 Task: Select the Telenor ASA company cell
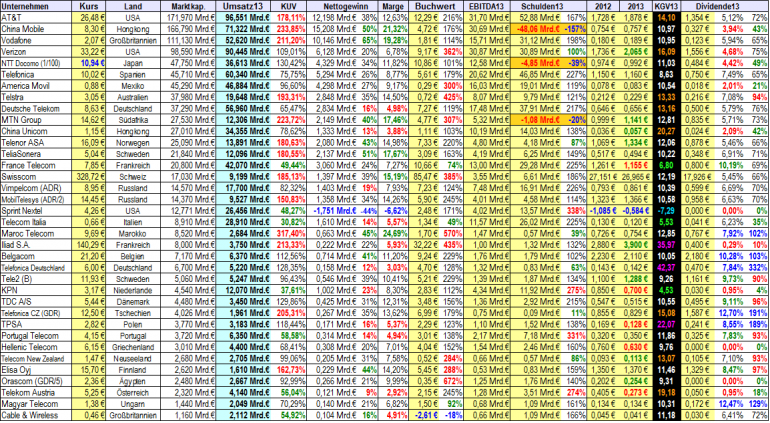click(36, 142)
